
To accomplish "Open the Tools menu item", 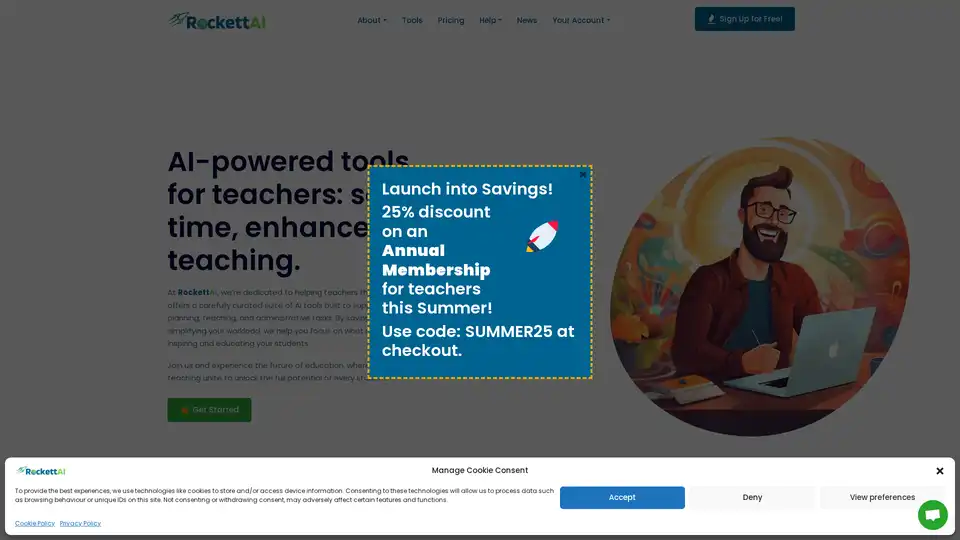I will (x=412, y=20).
